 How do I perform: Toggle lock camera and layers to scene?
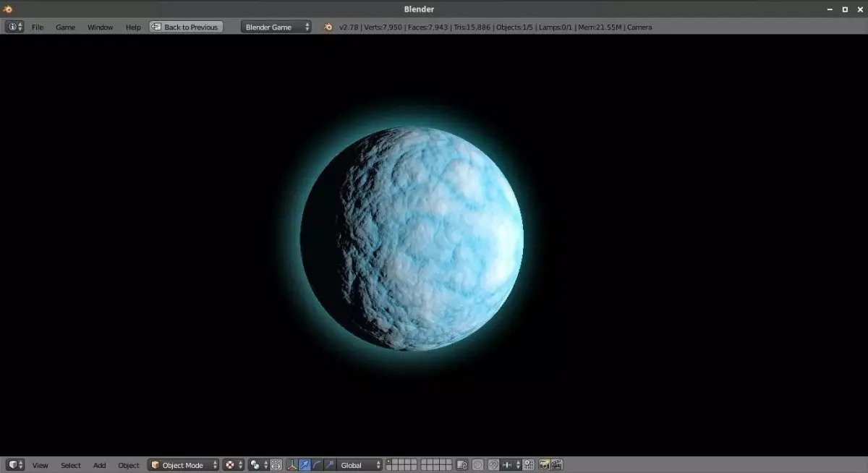tap(461, 465)
